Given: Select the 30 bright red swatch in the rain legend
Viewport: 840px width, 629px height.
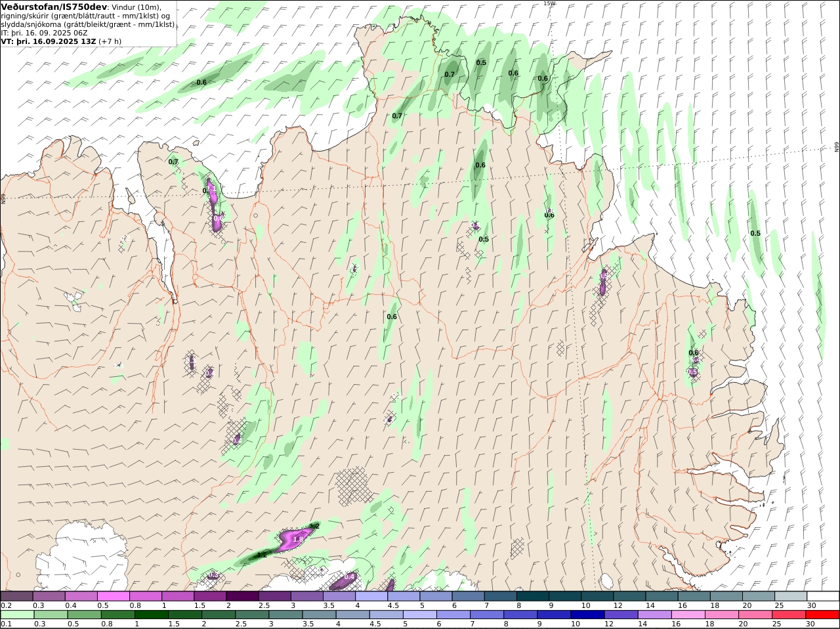Looking at the screenshot, I should pos(822,615).
